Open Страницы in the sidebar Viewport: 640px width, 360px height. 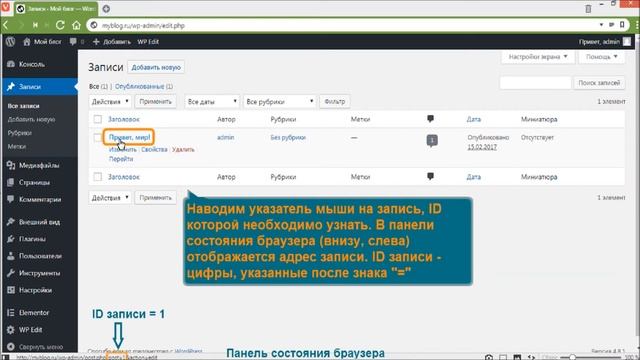39,182
